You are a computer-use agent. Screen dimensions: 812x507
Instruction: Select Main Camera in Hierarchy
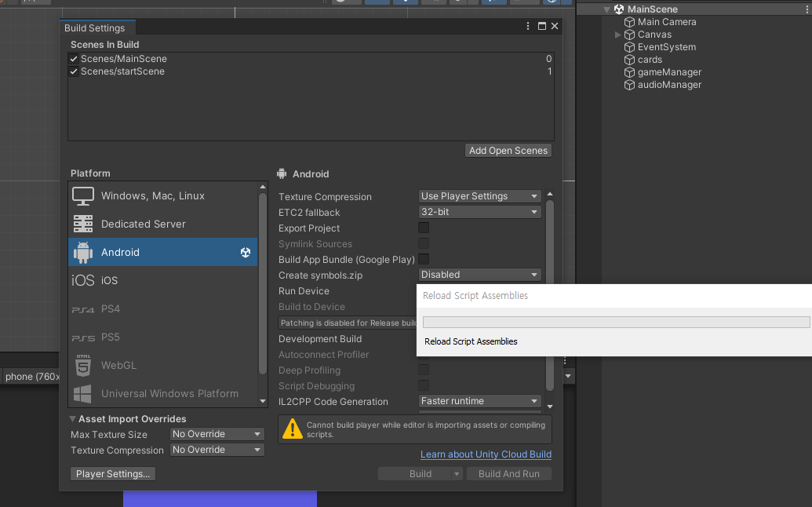pos(667,22)
